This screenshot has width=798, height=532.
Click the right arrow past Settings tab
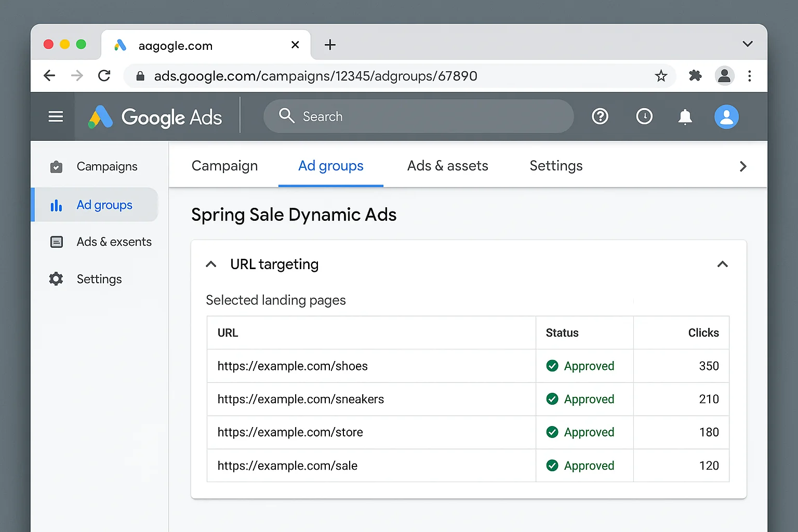click(x=743, y=166)
